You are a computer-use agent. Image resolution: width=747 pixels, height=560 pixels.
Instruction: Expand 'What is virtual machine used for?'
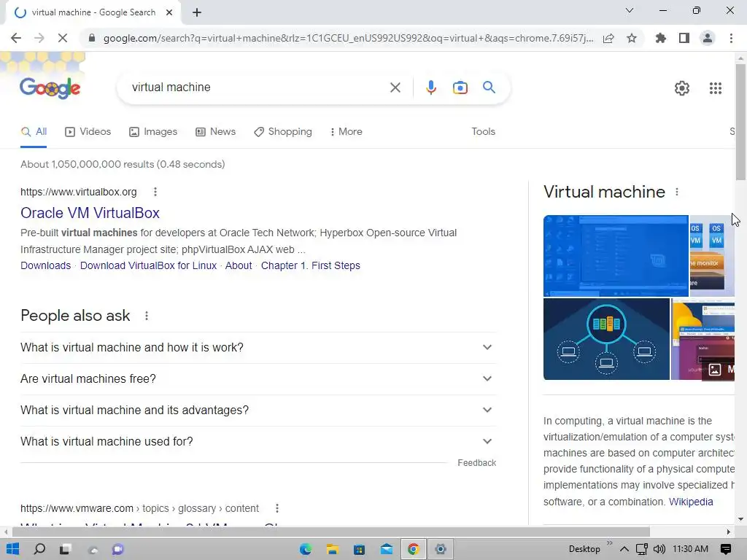pyautogui.click(x=258, y=442)
